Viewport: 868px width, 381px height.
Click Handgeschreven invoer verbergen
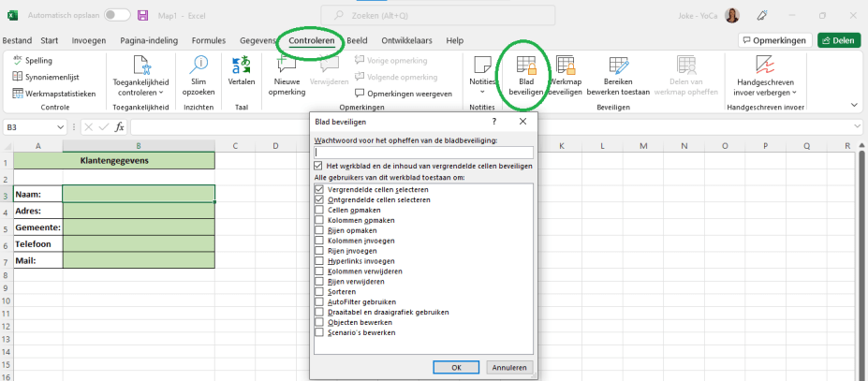(x=764, y=76)
